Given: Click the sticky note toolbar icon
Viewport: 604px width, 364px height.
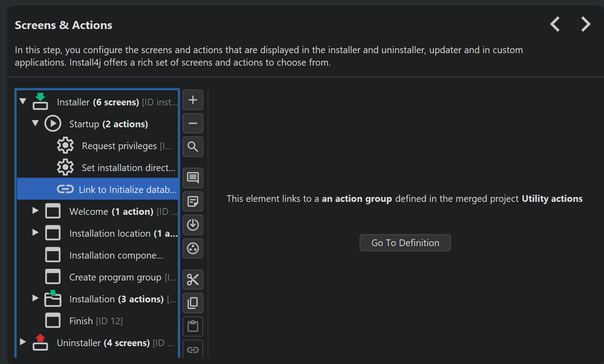Looking at the screenshot, I should 193,202.
